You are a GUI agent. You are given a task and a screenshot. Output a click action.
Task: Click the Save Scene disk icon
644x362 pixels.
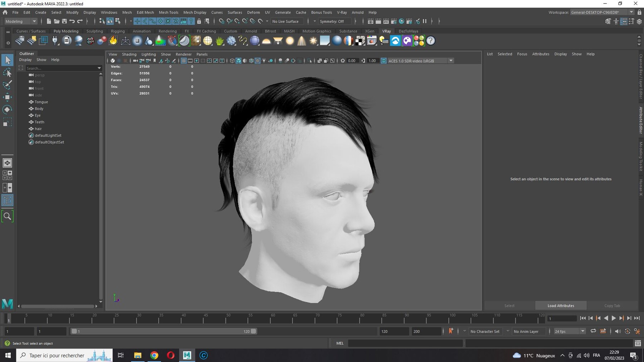(x=64, y=21)
